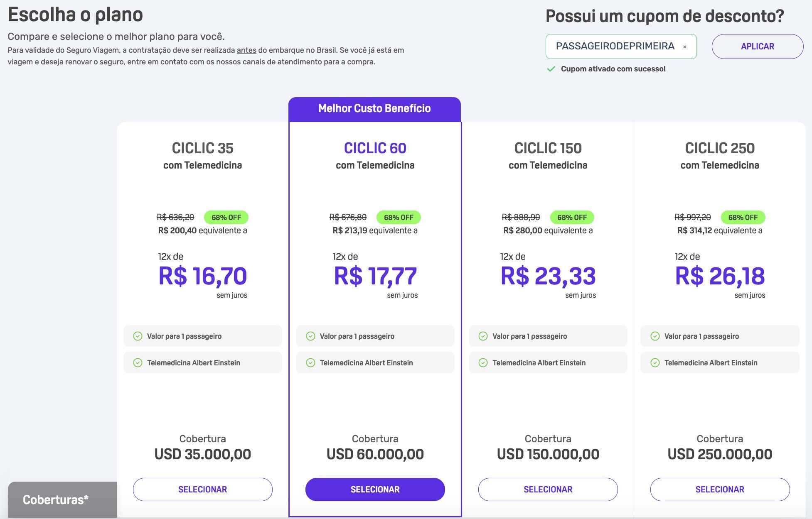Click the 'Melhor Custo Benefício' banner
Screen dimensions: 812x519
374,109
